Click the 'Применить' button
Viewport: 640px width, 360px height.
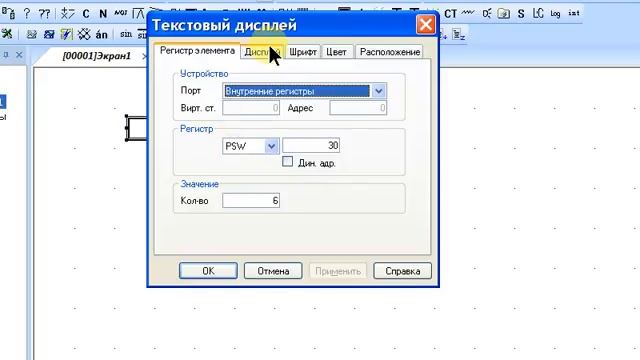pyautogui.click(x=338, y=271)
